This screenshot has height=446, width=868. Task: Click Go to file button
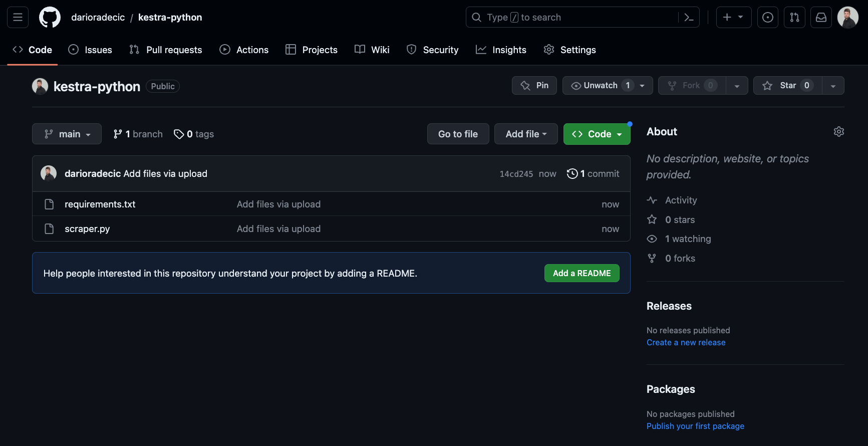coord(458,134)
